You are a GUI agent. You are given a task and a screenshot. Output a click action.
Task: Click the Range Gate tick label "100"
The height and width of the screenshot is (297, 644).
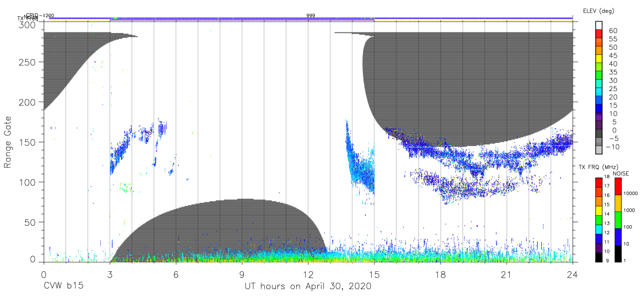28,182
